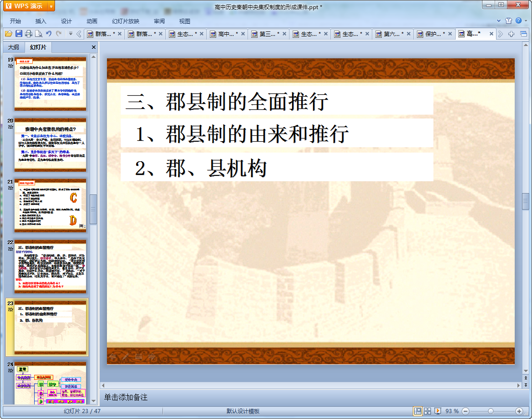
Task: Expand the quick access toolbar customize arrow
Action: [71, 34]
